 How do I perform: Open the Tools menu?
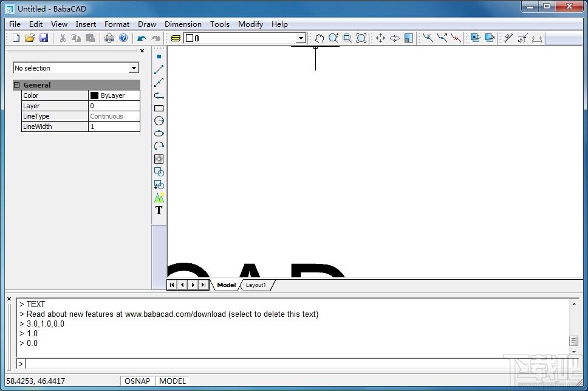coord(220,24)
